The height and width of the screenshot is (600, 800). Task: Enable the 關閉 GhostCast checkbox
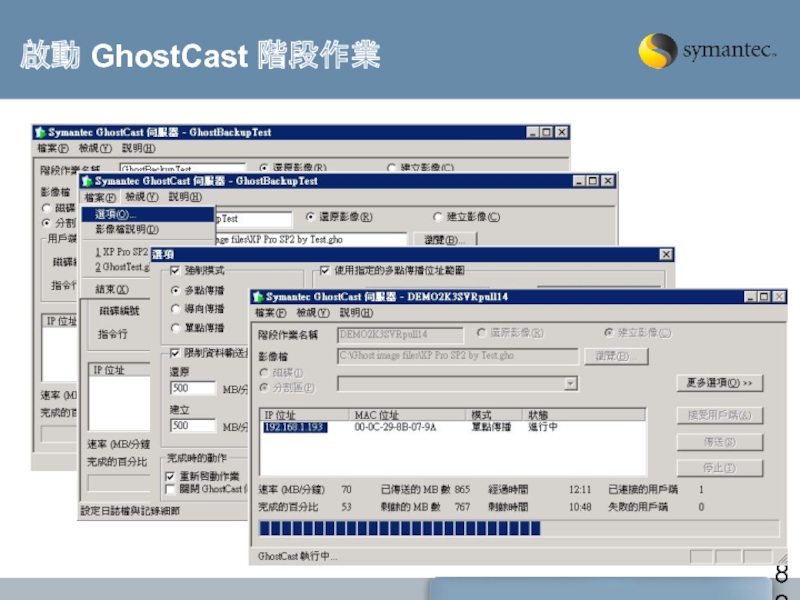[170, 489]
